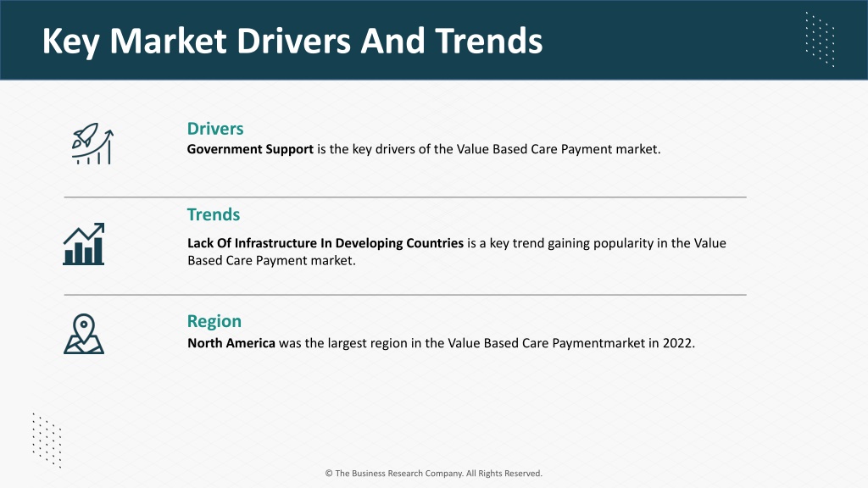The image size is (868, 488).
Task: Click the 'Region' heading
Action: click(214, 321)
